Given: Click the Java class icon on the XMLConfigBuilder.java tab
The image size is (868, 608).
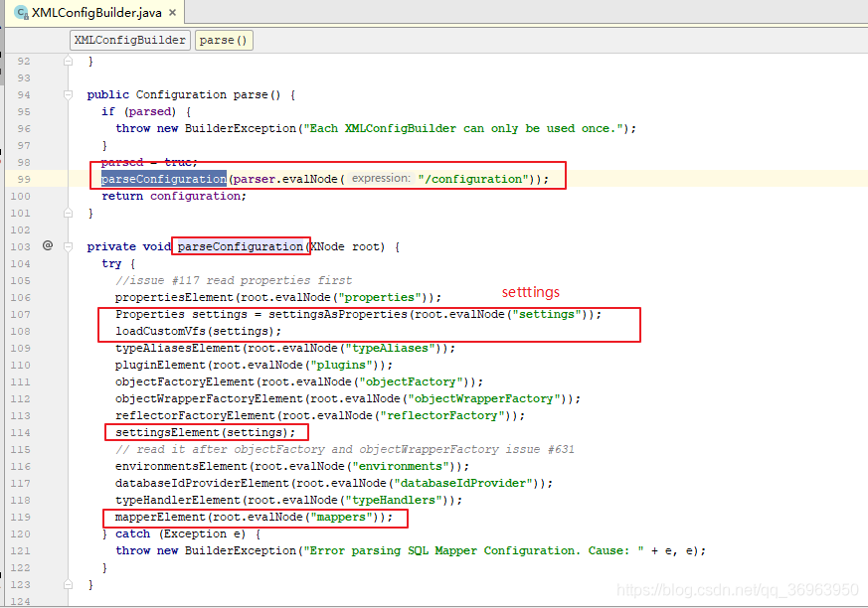Looking at the screenshot, I should [x=21, y=12].
